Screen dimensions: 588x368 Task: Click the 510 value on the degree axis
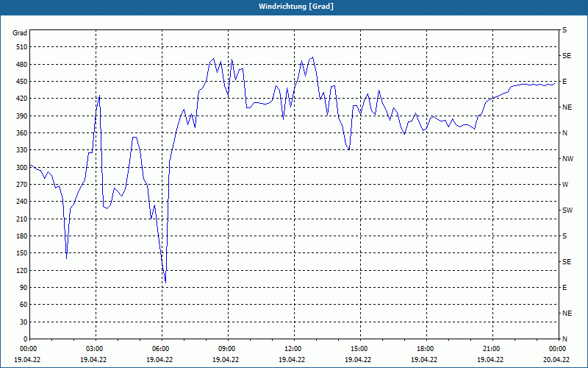(22, 47)
